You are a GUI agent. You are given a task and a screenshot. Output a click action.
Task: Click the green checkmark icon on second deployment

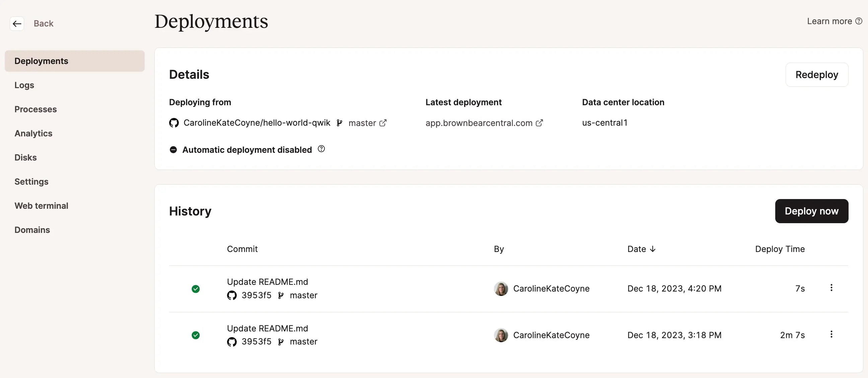(x=196, y=335)
